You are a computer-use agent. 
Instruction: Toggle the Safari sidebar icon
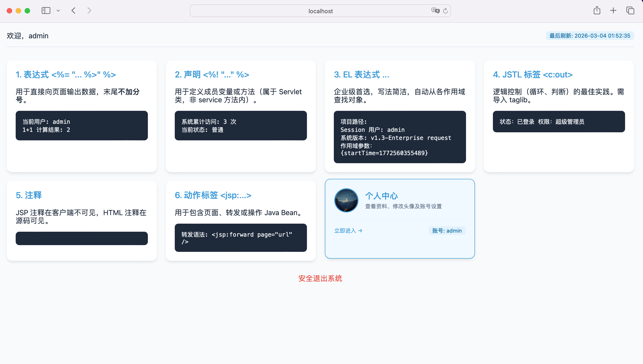click(46, 11)
